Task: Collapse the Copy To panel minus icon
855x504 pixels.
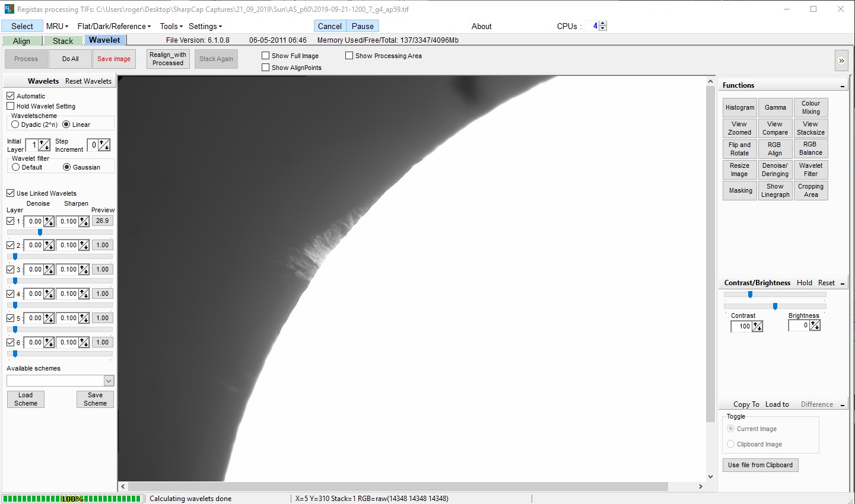Action: tap(843, 405)
